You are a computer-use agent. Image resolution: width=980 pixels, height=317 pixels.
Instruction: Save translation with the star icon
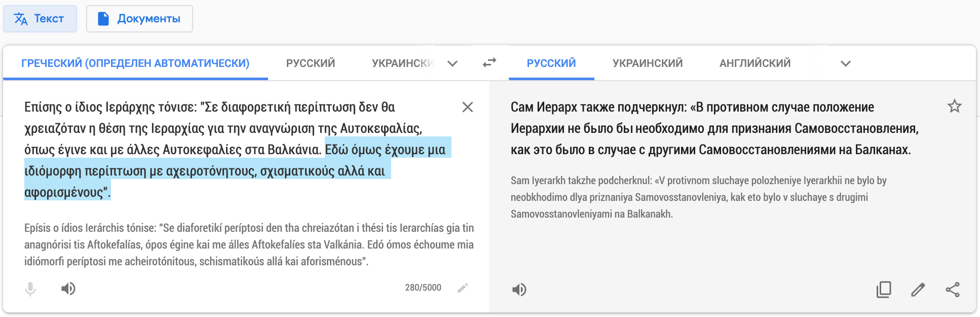point(955,107)
